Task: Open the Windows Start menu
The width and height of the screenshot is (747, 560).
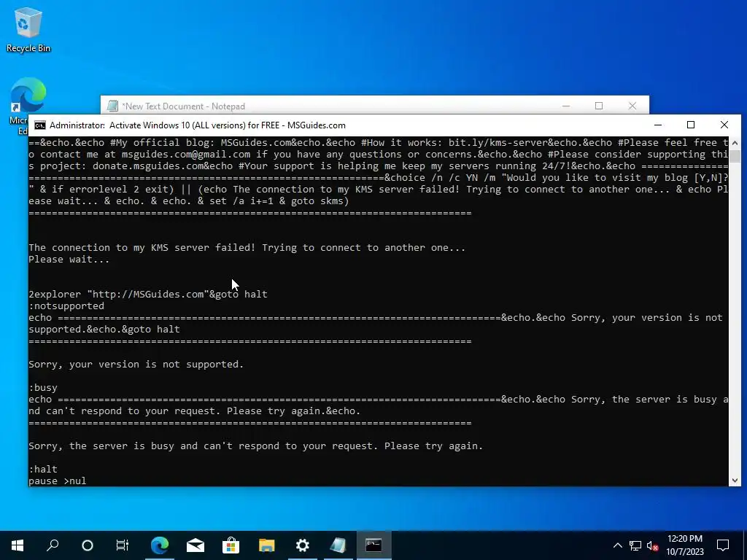Action: (x=18, y=545)
